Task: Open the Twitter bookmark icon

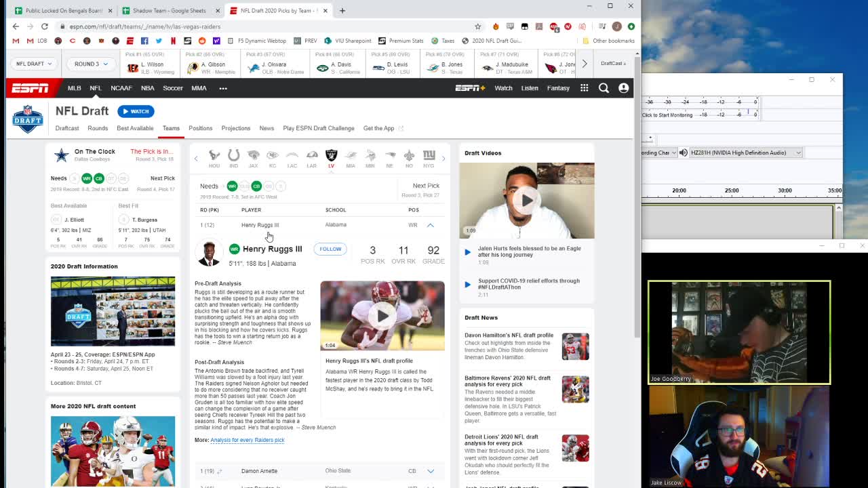Action: click(159, 41)
